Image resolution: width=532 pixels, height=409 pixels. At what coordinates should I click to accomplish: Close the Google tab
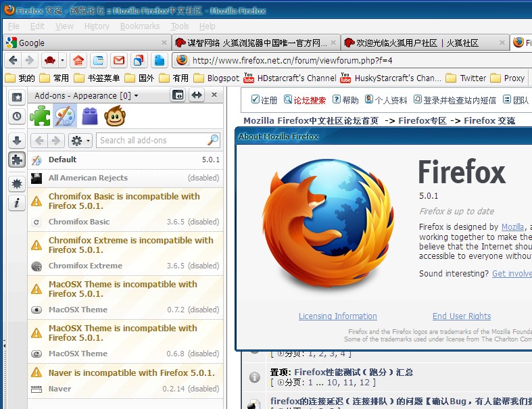[x=164, y=43]
